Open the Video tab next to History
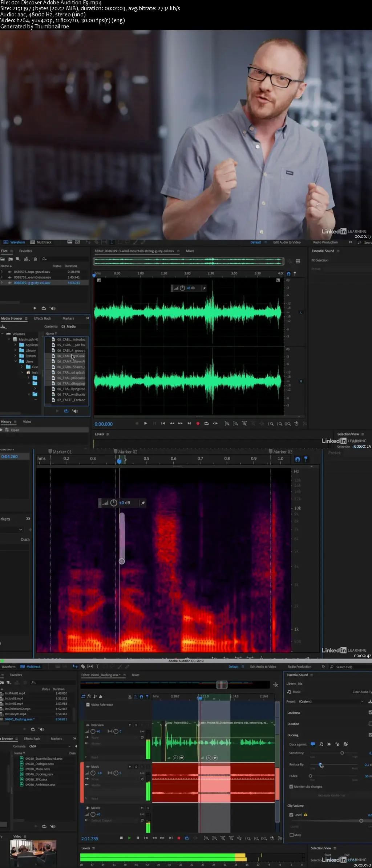Screen dimensions: 372x868 tap(27, 422)
